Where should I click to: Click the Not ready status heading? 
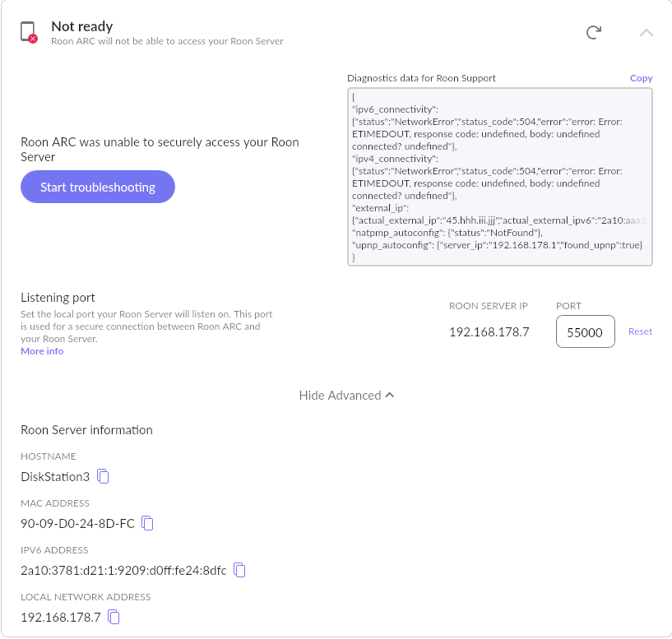coord(81,25)
